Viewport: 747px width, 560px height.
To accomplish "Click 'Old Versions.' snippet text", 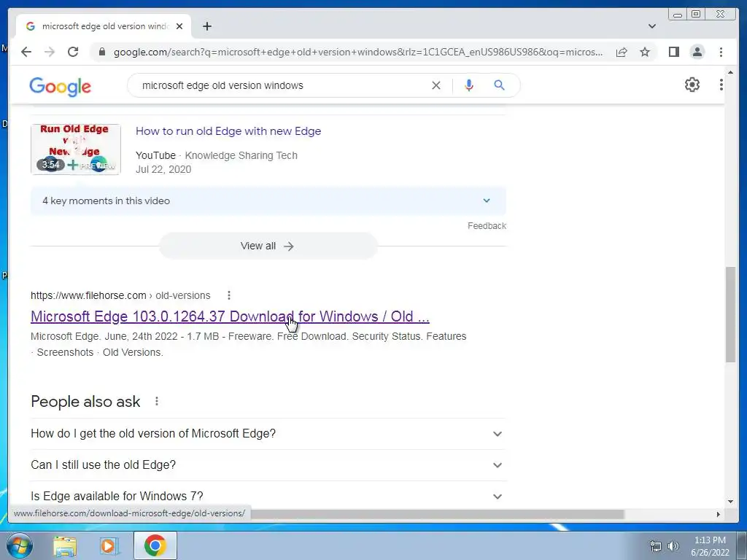I will tap(133, 352).
